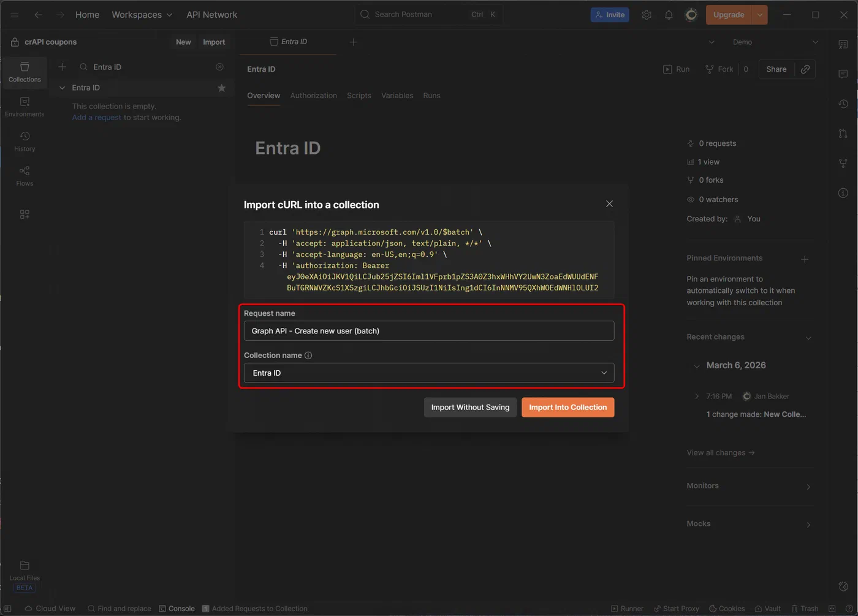Expand the Monitors section
The image size is (858, 616).
pyautogui.click(x=808, y=487)
